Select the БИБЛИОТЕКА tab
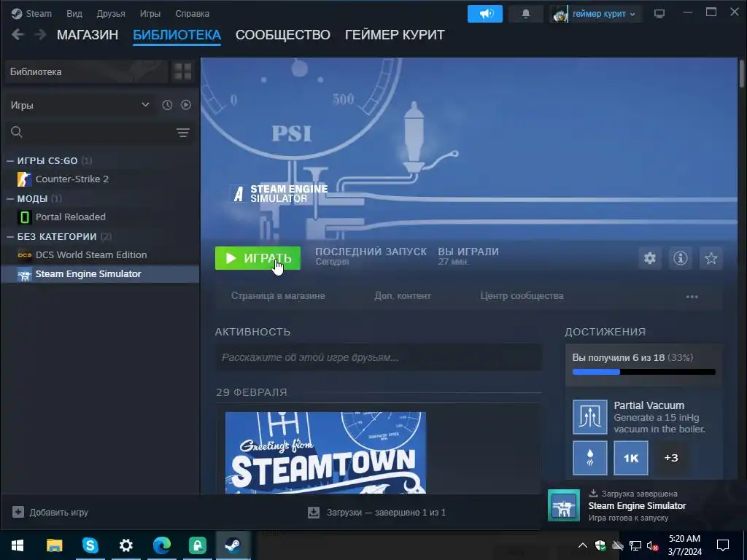 click(x=177, y=35)
